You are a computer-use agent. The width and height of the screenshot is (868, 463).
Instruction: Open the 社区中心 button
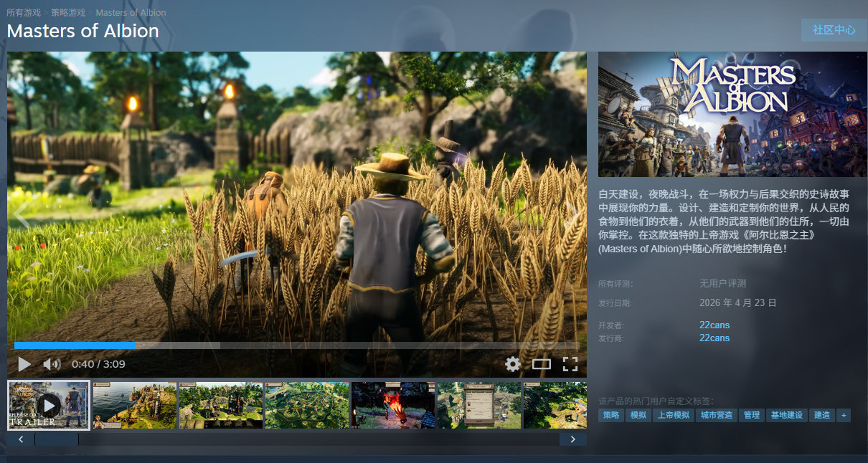[833, 30]
